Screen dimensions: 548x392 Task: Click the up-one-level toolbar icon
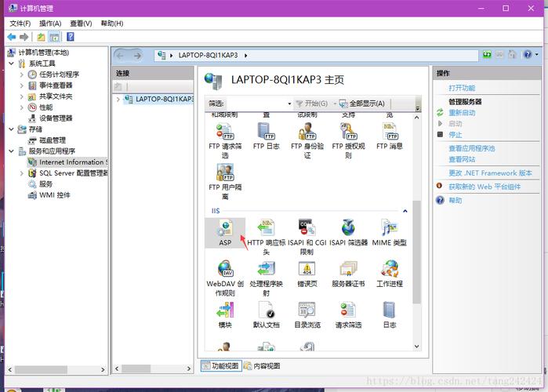[42, 37]
